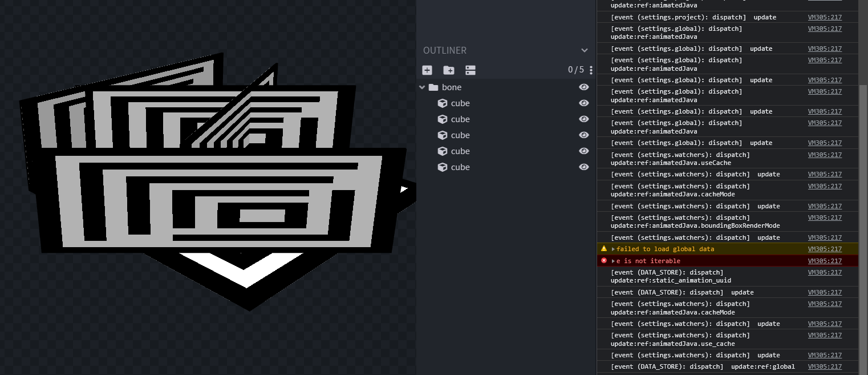868x375 pixels.
Task: Click the Add Group folder icon
Action: (449, 70)
